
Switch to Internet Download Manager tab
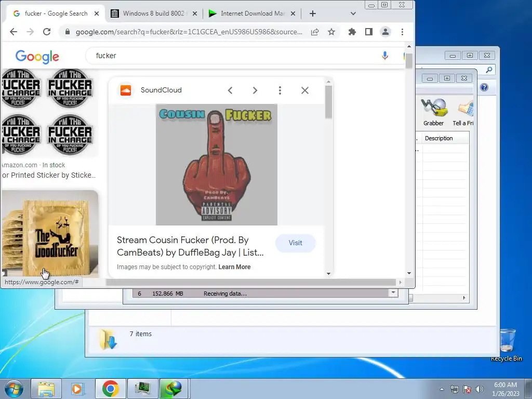252,14
